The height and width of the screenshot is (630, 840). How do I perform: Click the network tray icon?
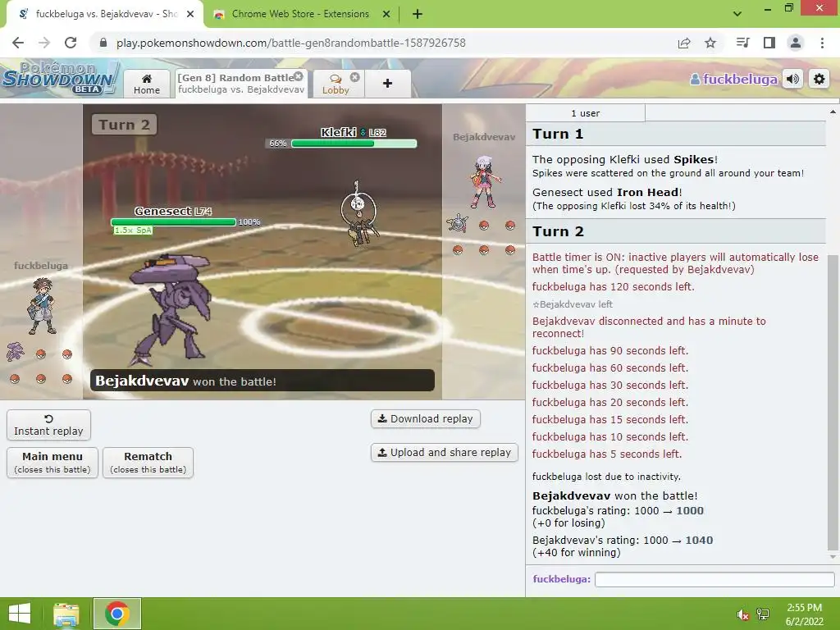pyautogui.click(x=763, y=614)
